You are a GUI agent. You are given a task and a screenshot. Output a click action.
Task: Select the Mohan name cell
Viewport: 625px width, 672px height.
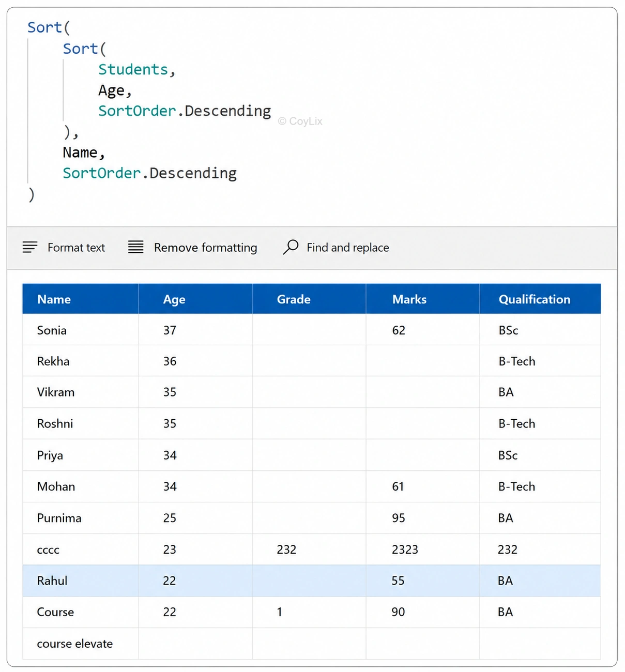point(81,486)
